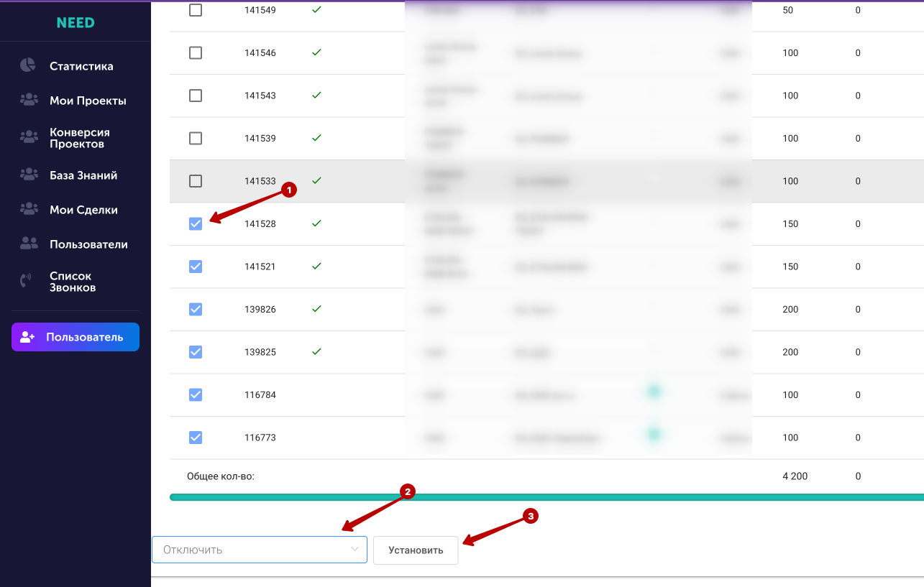The height and width of the screenshot is (587, 924).
Task: Check the checkbox for row 141546
Action: (196, 53)
